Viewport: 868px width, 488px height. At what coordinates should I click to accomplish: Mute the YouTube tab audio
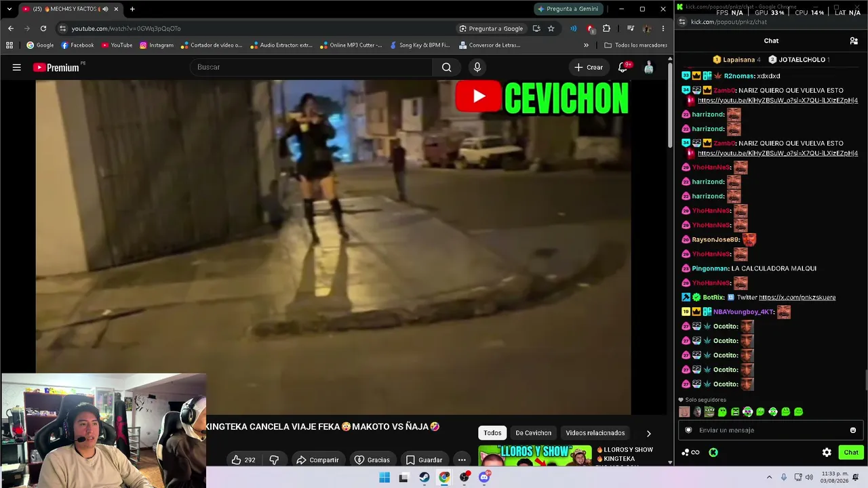coord(105,9)
